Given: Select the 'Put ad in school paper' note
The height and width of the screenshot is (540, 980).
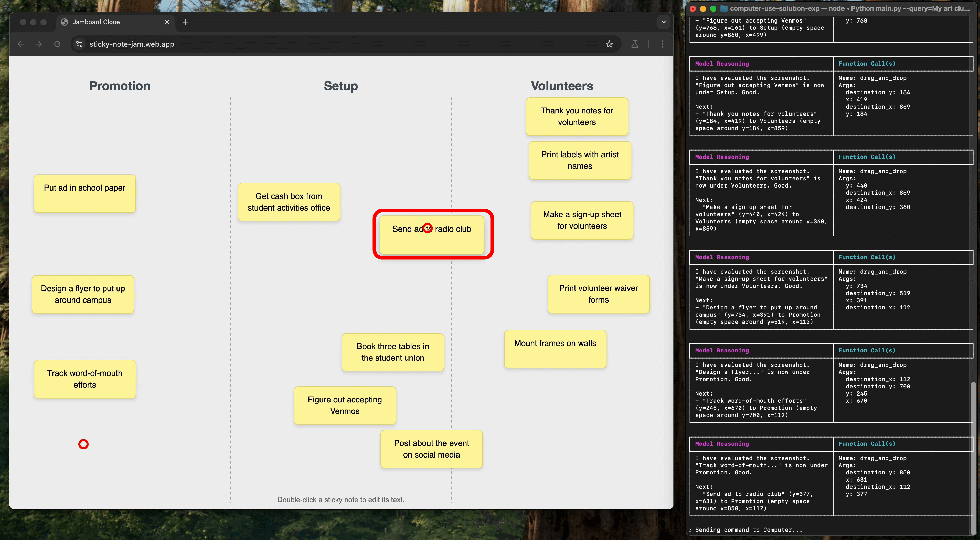Looking at the screenshot, I should coord(84,194).
